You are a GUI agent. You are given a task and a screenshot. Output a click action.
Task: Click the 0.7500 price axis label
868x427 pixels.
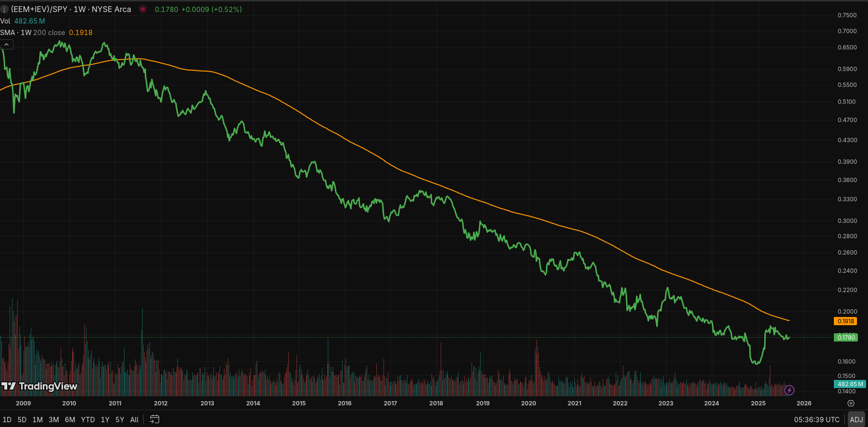[x=847, y=15]
